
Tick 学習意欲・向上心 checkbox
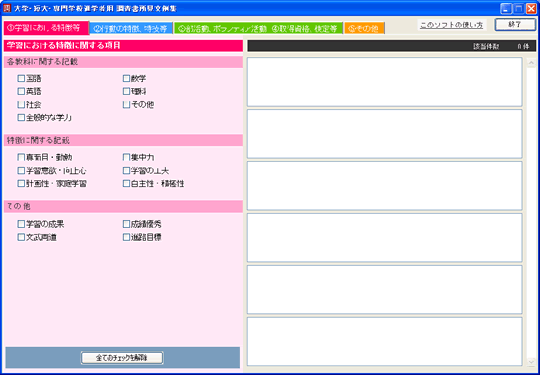(21, 170)
